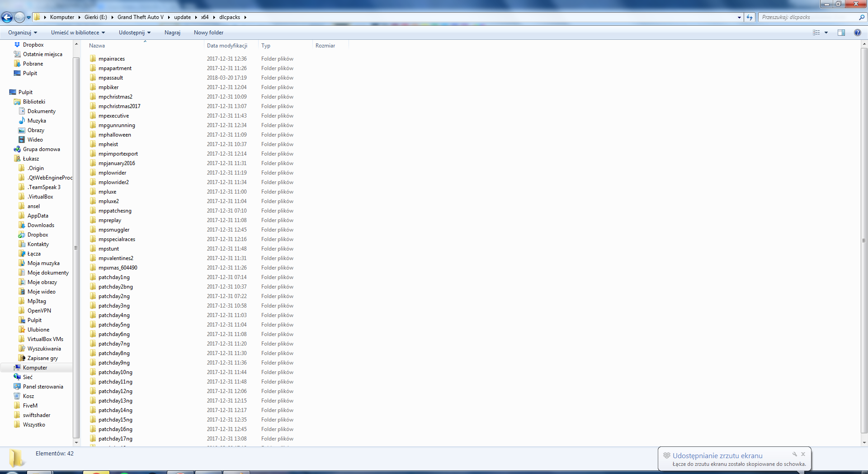
Task: Click the Kosz recycle bin icon
Action: pyautogui.click(x=17, y=396)
